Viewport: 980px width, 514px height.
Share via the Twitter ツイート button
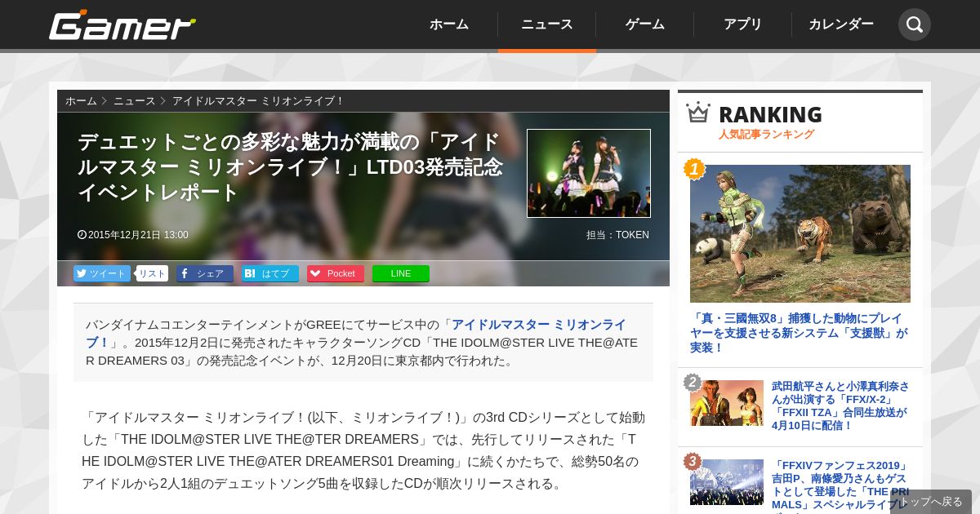tap(102, 273)
